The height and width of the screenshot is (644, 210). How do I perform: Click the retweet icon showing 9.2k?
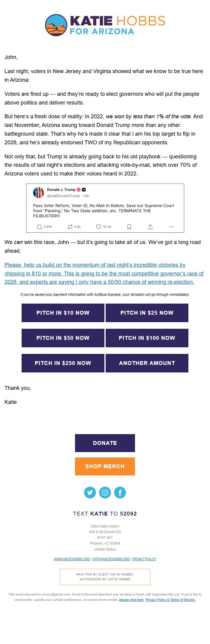pos(70,227)
